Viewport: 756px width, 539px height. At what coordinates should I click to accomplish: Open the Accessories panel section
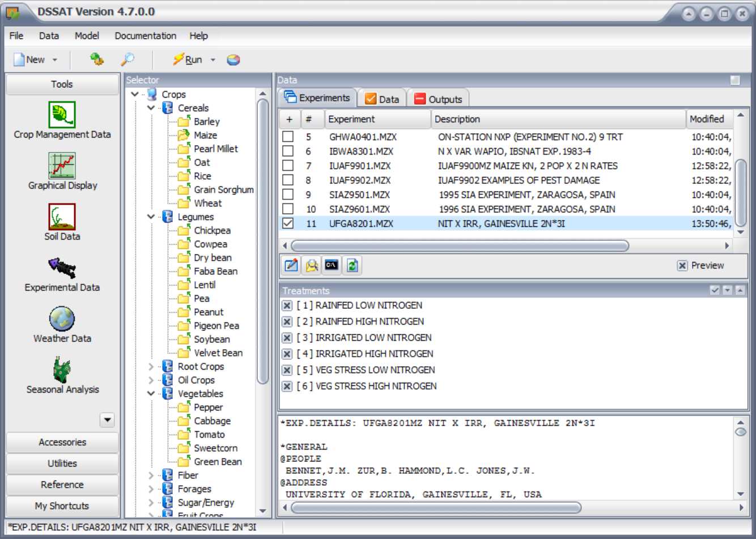[62, 442]
